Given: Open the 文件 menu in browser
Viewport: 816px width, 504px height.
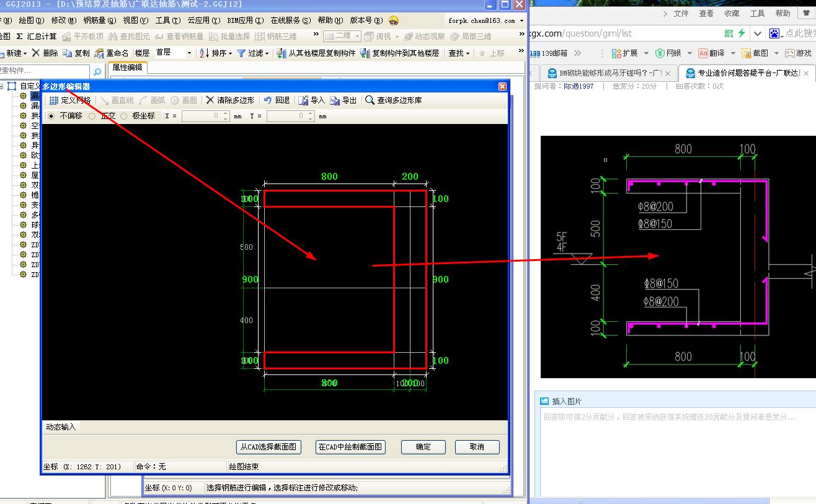Looking at the screenshot, I should [x=681, y=14].
